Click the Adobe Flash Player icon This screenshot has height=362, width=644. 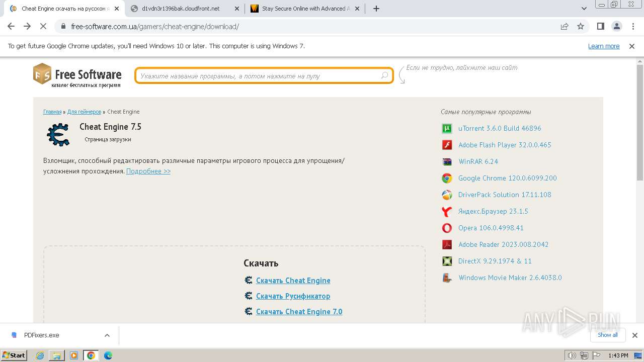pyautogui.click(x=447, y=145)
